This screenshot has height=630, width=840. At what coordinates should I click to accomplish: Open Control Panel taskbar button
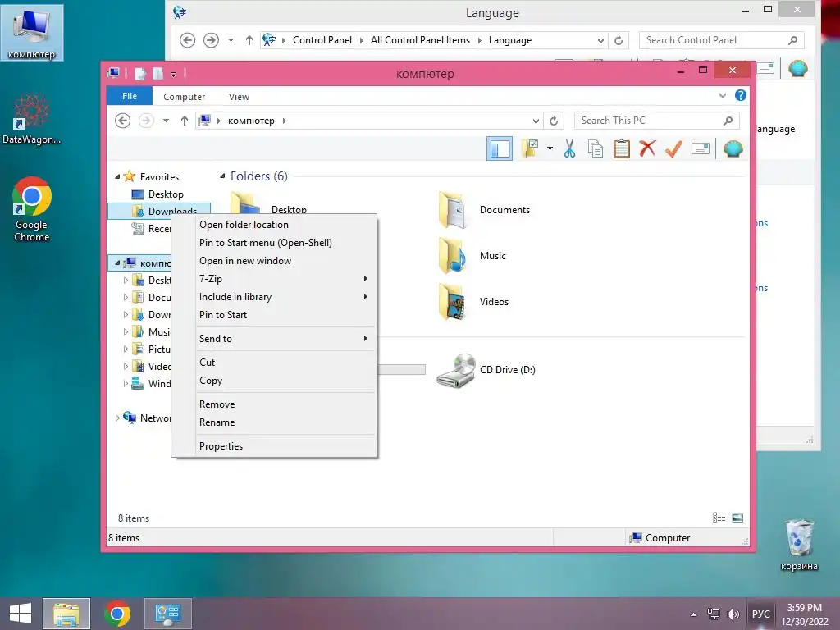click(x=167, y=614)
